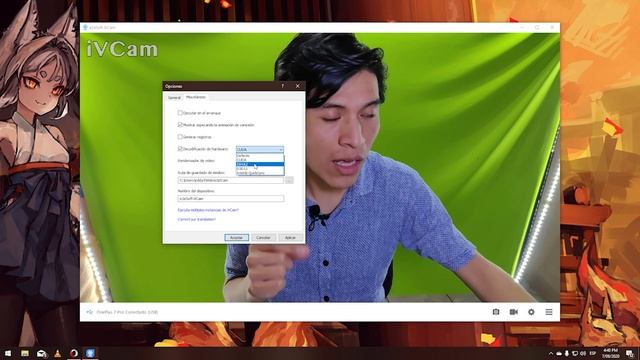Open iVCam settings gear icon
Screen dimensions: 640x360
[x=531, y=312]
